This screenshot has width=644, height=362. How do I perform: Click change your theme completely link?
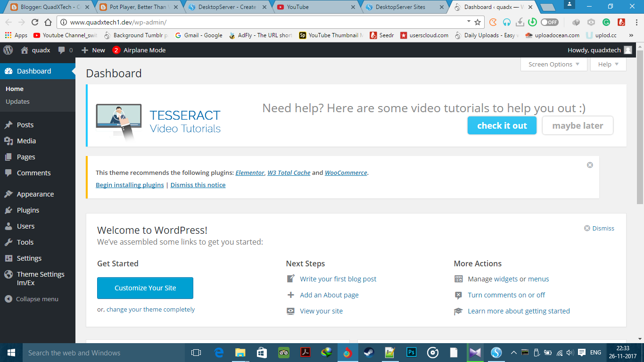click(150, 310)
